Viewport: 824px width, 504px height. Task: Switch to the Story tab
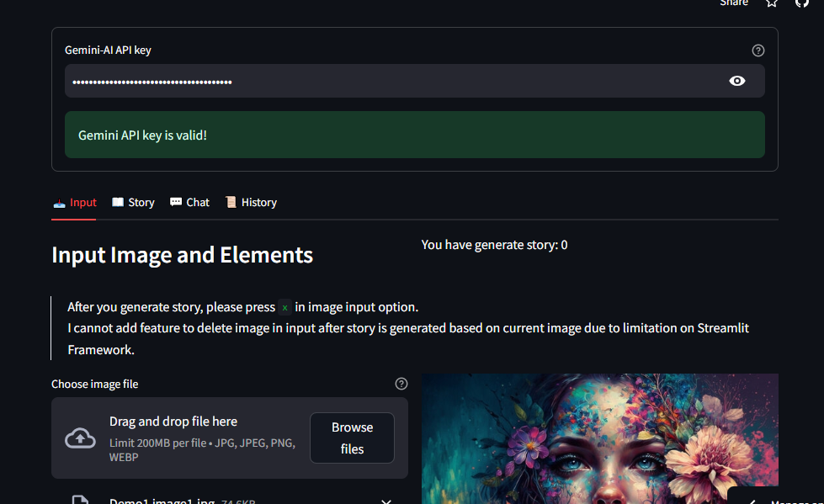click(x=133, y=203)
